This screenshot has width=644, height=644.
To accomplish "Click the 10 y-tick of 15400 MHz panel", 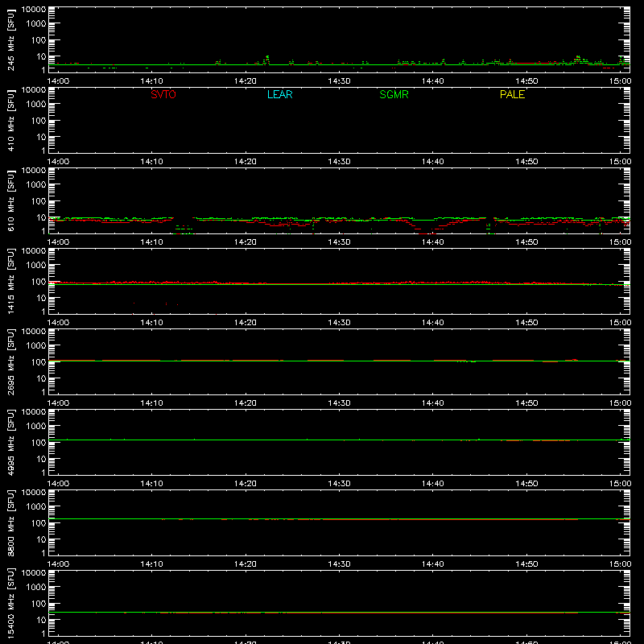I will [42, 620].
